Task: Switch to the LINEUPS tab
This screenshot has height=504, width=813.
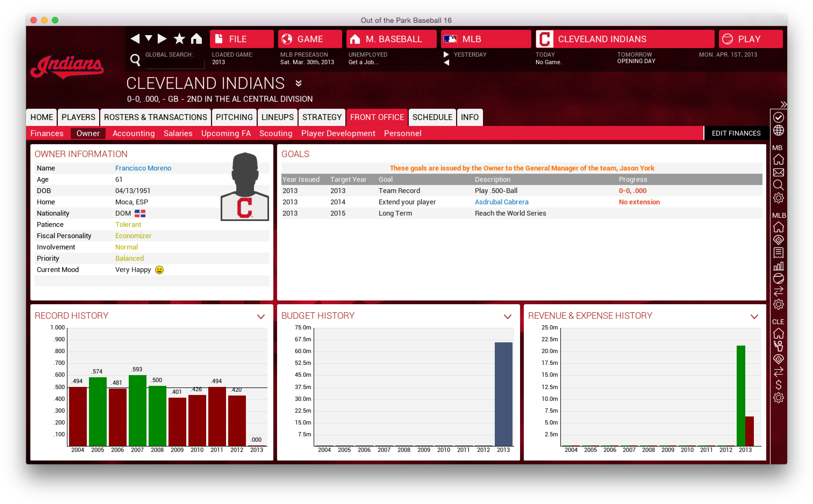Action: tap(278, 117)
